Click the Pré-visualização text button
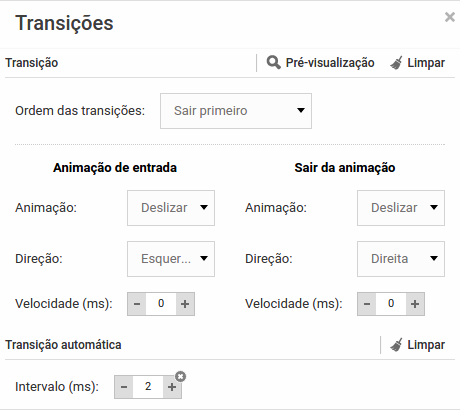 pos(330,63)
